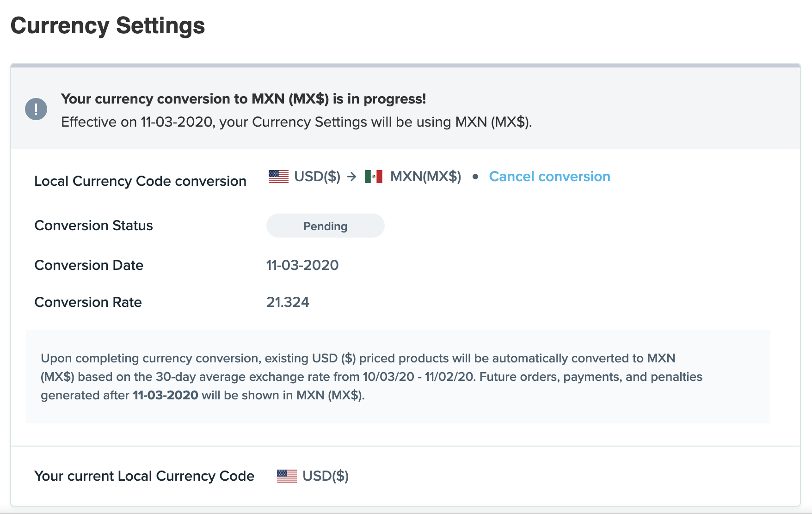Click the conversion rate value 21.324
The image size is (812, 514).
[x=288, y=302]
